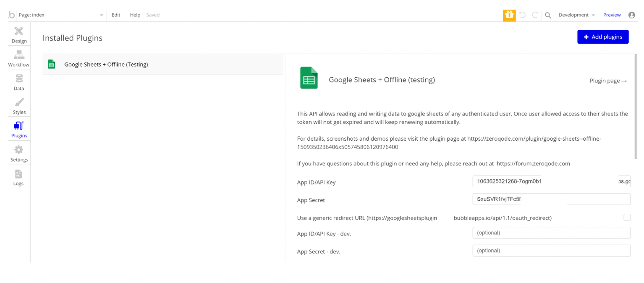Open the Page: index dropdown
The width and height of the screenshot is (644, 283).
tap(61, 15)
